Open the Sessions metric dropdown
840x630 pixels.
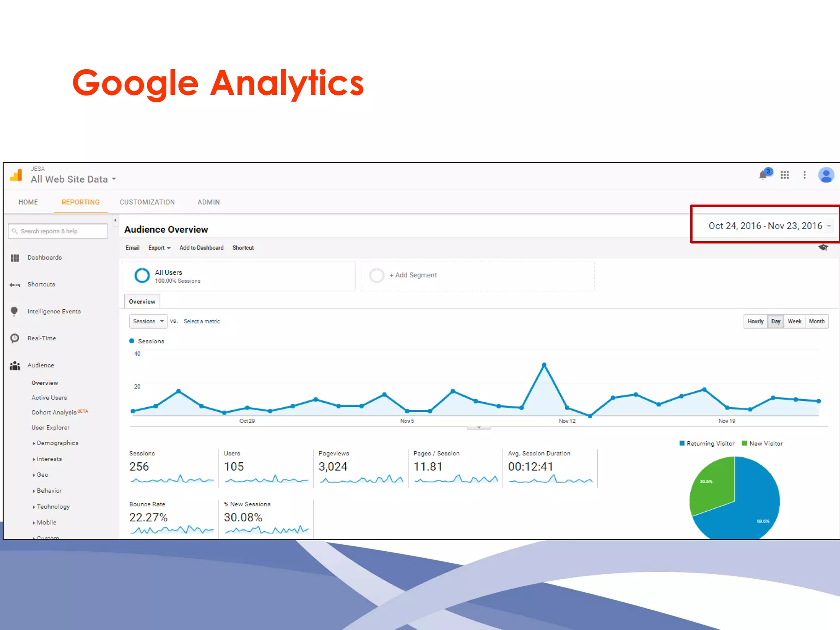148,321
